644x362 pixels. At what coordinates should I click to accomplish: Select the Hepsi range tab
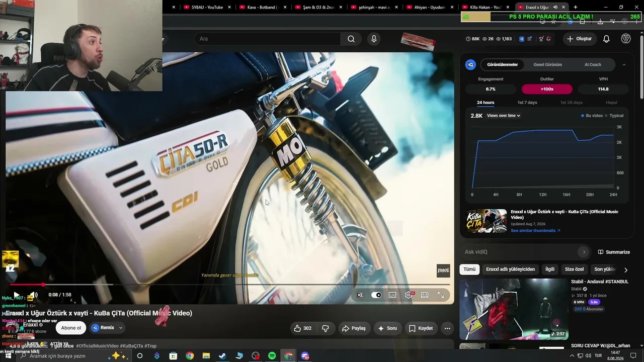(x=611, y=103)
